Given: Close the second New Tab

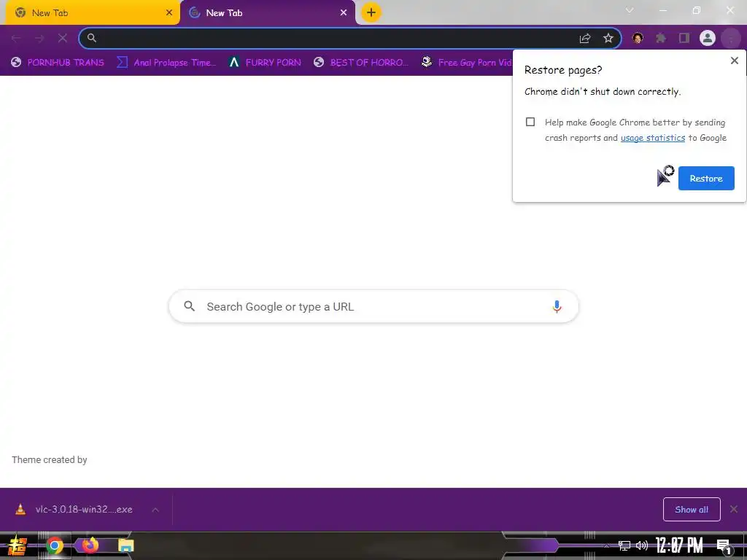Looking at the screenshot, I should [344, 13].
